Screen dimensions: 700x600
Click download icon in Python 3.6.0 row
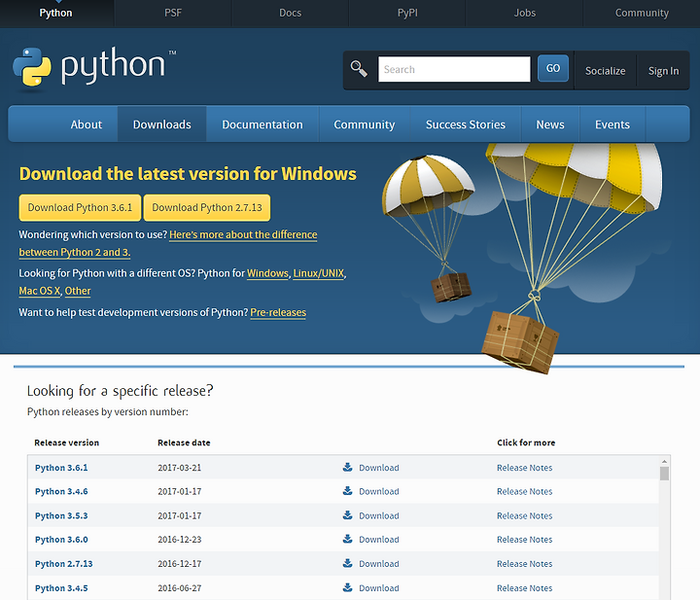point(347,539)
